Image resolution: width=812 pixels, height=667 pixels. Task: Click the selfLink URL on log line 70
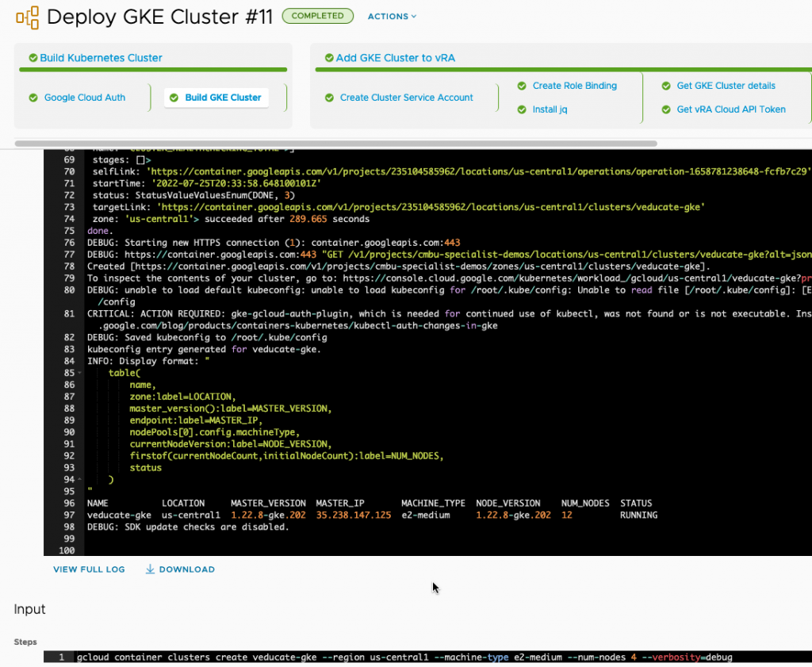click(x=478, y=171)
